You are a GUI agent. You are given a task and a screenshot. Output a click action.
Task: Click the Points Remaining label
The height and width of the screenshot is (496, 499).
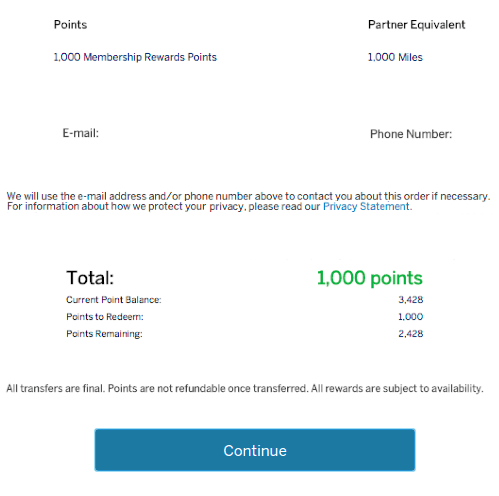(x=104, y=334)
